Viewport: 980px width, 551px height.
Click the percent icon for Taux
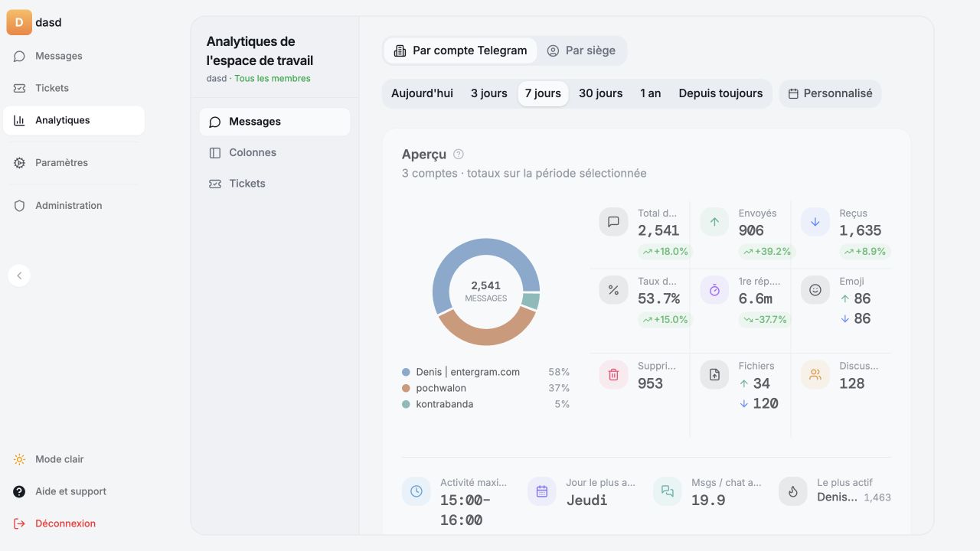(x=613, y=290)
